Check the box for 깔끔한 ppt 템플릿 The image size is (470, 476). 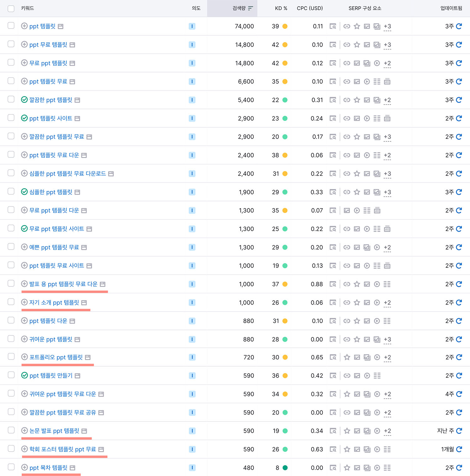11,99
